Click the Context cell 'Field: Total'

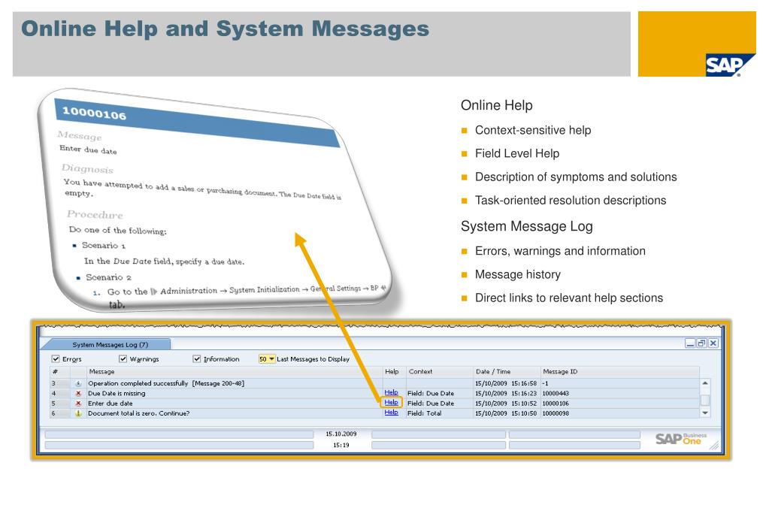coord(424,413)
